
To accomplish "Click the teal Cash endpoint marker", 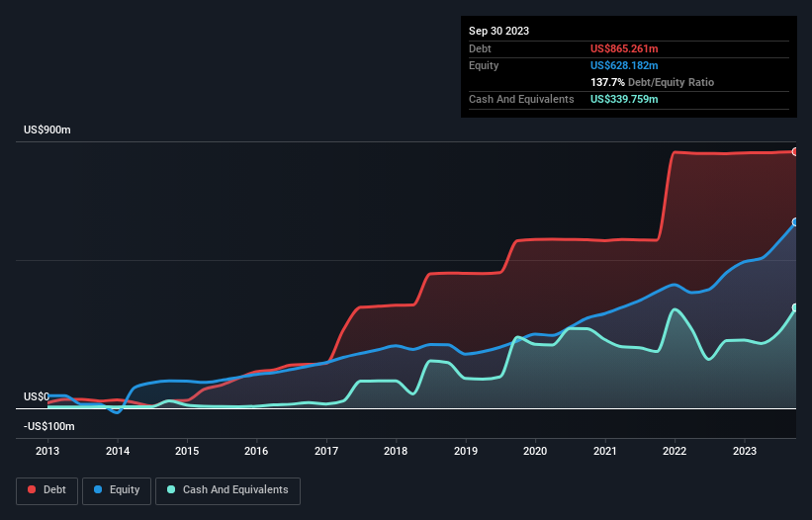I will click(795, 307).
